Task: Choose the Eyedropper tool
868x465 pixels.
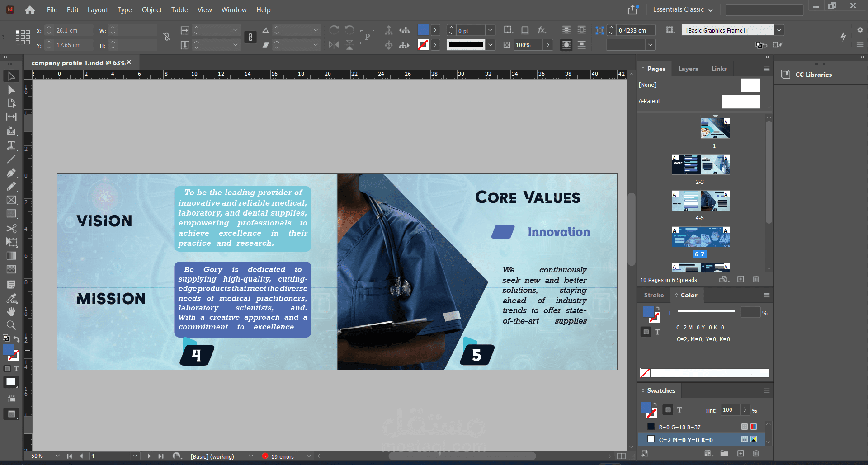Action: (x=11, y=298)
